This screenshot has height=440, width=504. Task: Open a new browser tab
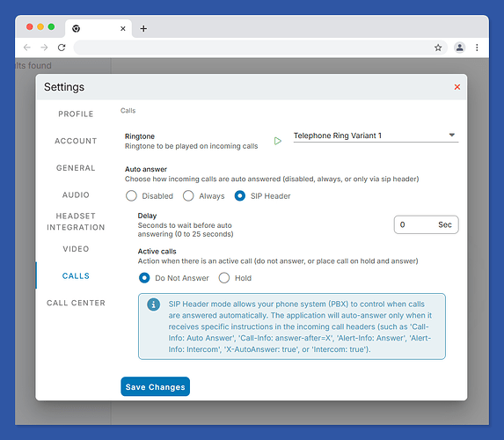(143, 29)
